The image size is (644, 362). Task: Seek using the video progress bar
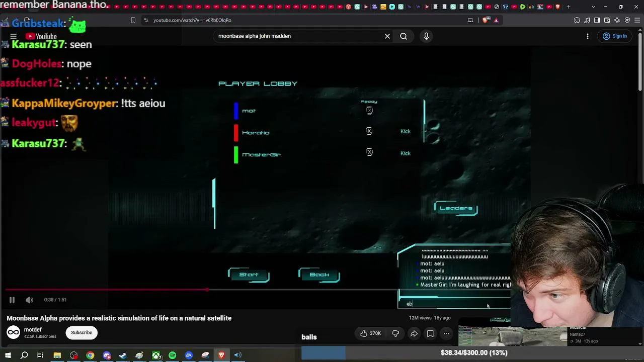tap(201, 290)
